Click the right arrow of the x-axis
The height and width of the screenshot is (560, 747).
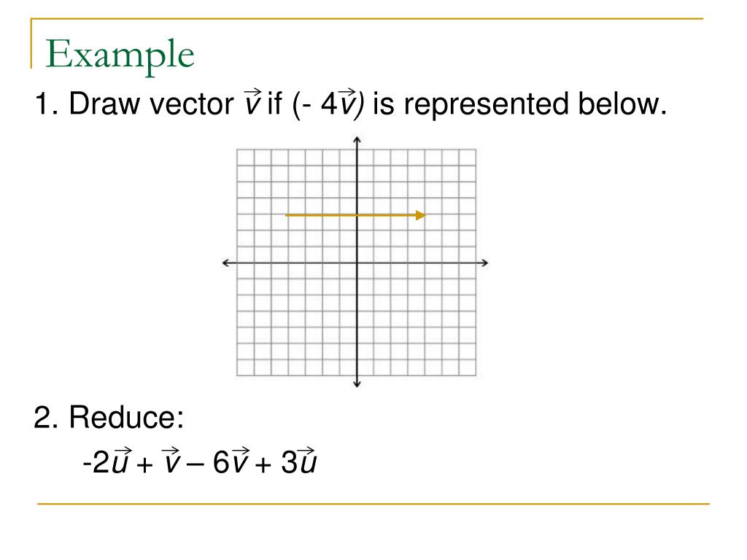(x=484, y=262)
